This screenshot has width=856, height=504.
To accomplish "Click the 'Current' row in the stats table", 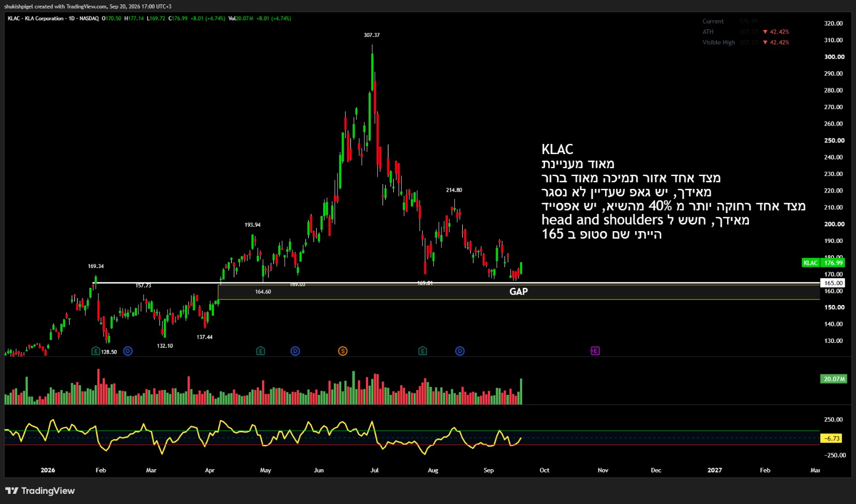I will (730, 21).
